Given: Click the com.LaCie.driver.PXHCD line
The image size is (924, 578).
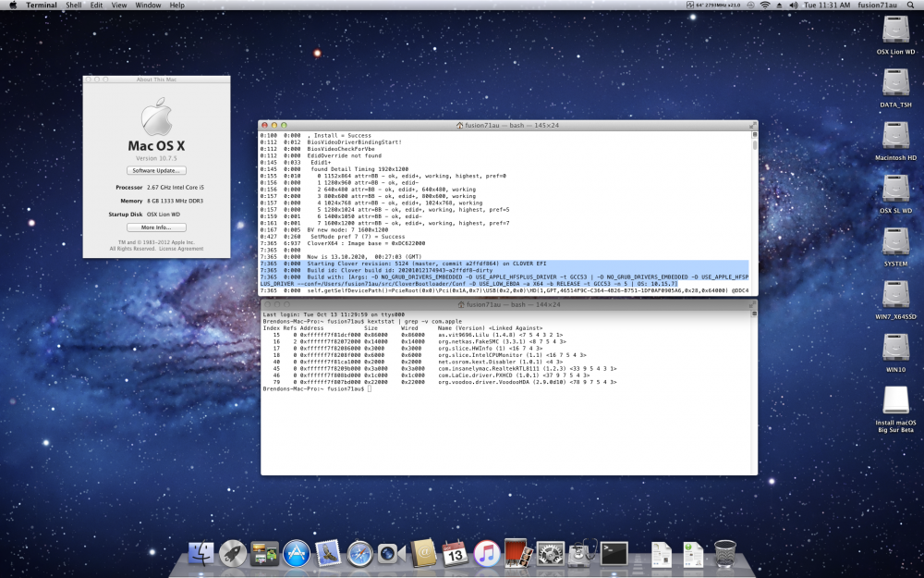Looking at the screenshot, I should pos(426,375).
